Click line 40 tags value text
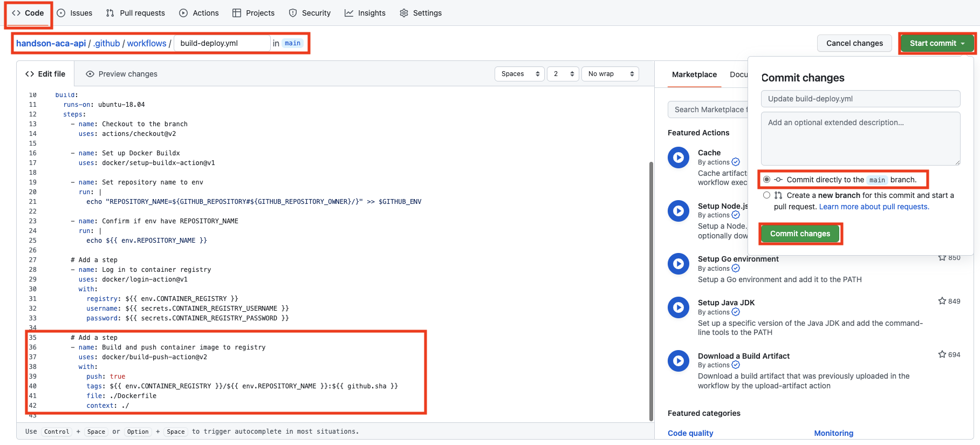This screenshot has width=980, height=445. pos(254,386)
